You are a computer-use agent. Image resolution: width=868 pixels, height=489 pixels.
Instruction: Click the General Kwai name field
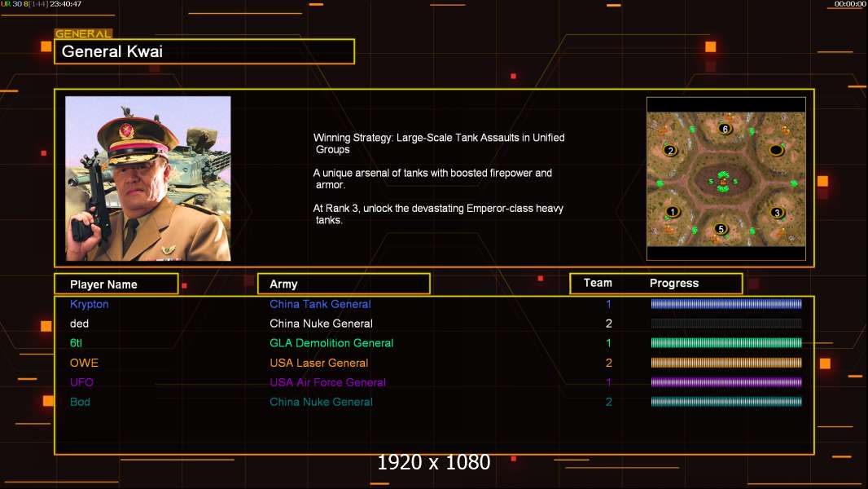pos(204,51)
